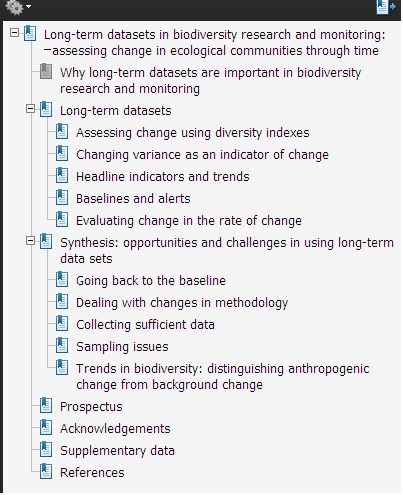
Task: Open Trends in biodiversity: distinguishing anthropogenic bookmark
Action: coord(223,377)
